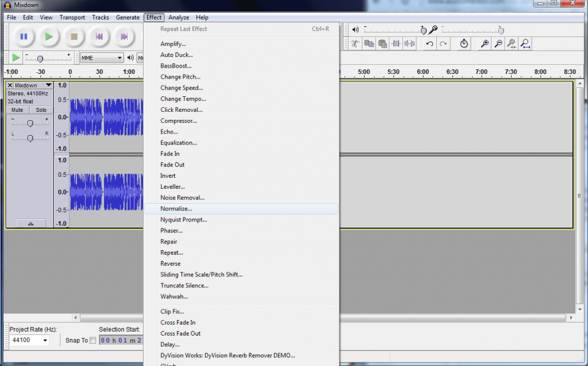Pause playback with the Pause button

[x=24, y=37]
